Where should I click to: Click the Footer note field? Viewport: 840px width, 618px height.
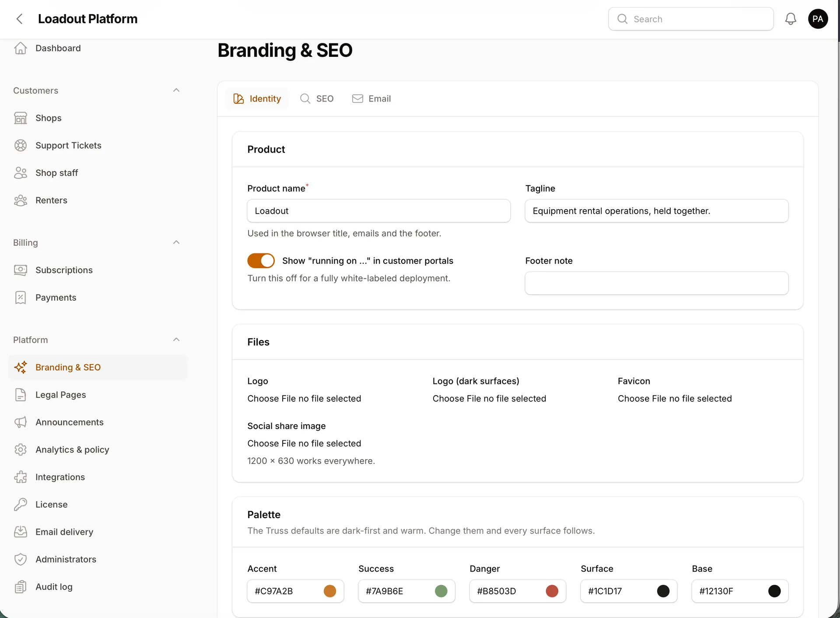pos(657,283)
